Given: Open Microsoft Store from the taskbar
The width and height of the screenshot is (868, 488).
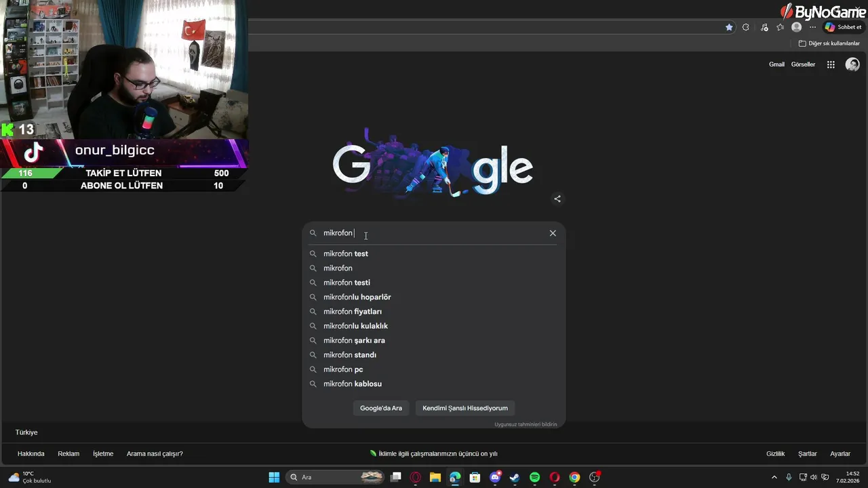Looking at the screenshot, I should tap(475, 477).
